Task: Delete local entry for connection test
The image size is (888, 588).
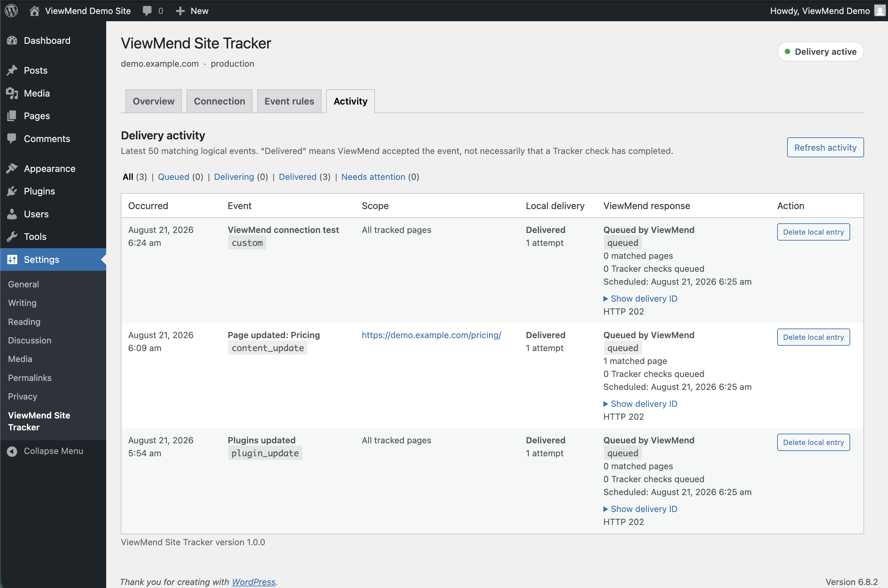Action: pyautogui.click(x=813, y=232)
